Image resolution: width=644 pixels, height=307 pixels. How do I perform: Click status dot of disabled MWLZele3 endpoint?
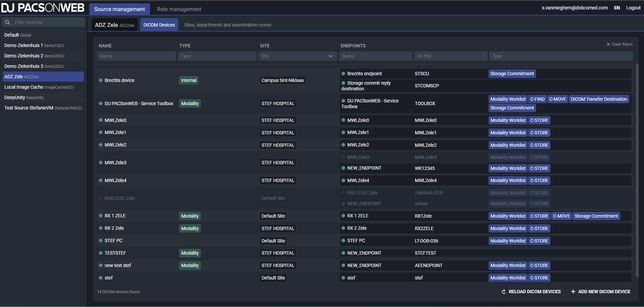343,157
